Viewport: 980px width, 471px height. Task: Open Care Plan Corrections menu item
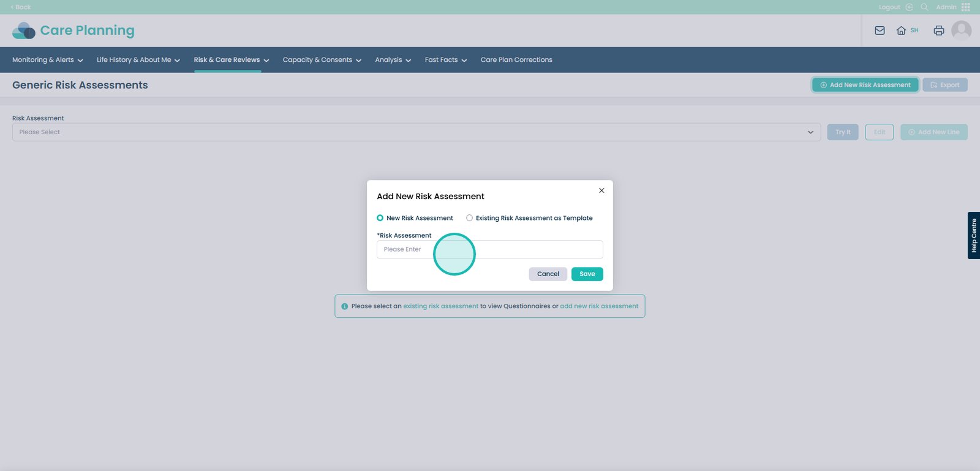click(516, 60)
